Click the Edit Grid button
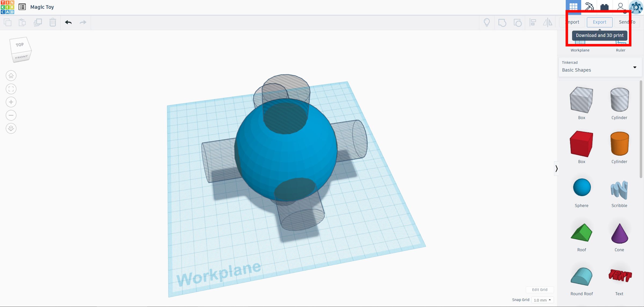 tap(539, 290)
